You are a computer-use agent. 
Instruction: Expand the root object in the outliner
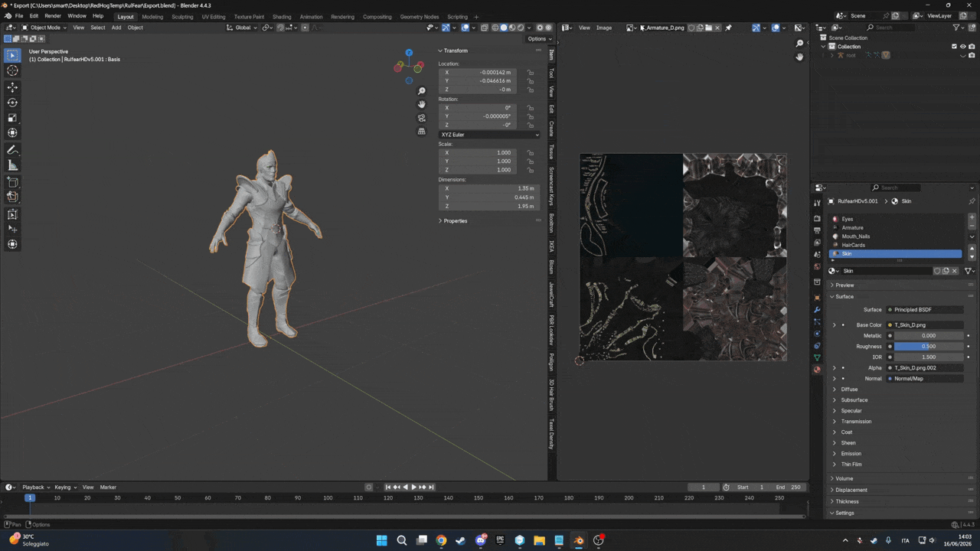tap(832, 55)
